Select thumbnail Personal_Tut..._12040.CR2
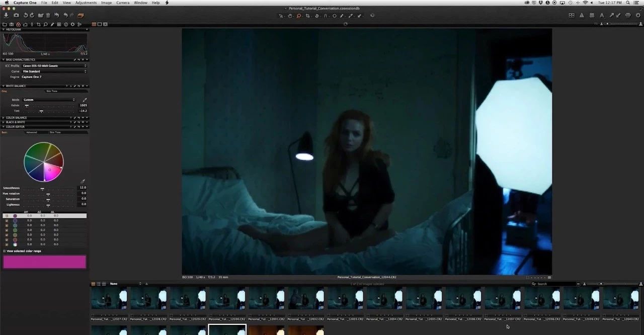 point(621,303)
